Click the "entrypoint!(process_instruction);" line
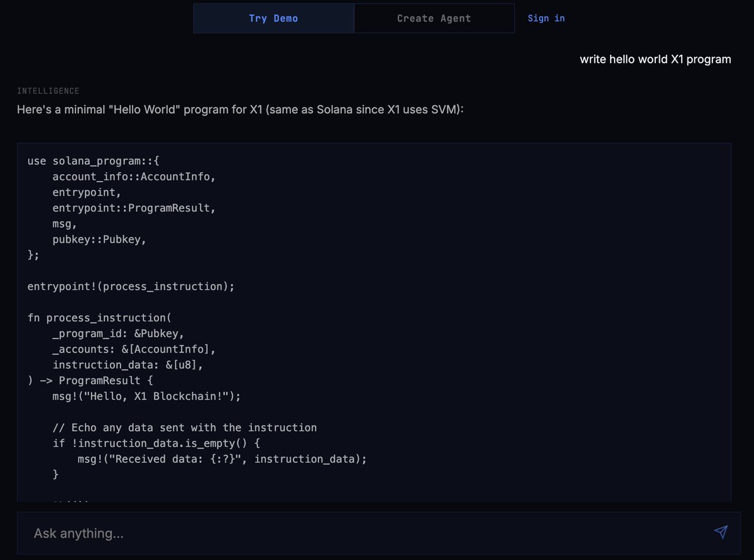 (x=131, y=287)
